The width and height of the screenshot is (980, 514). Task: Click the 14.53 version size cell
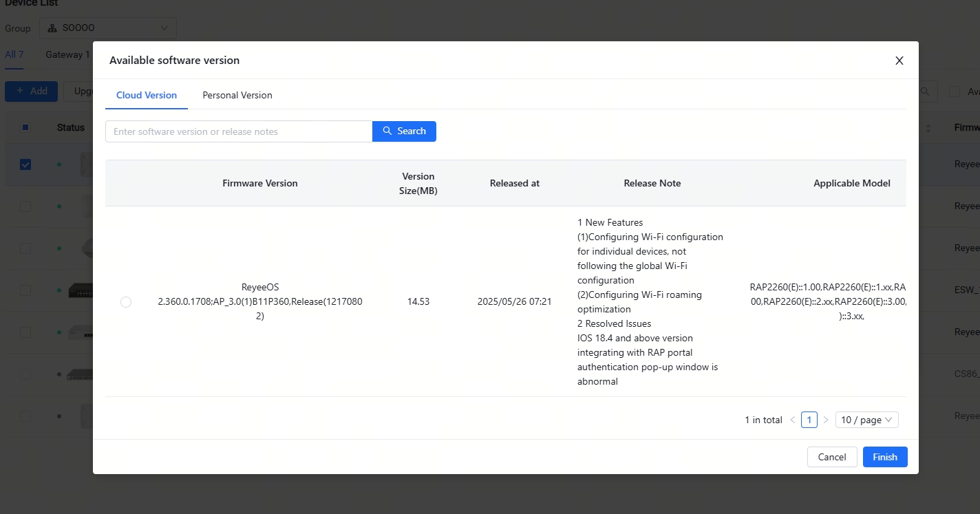tap(418, 302)
